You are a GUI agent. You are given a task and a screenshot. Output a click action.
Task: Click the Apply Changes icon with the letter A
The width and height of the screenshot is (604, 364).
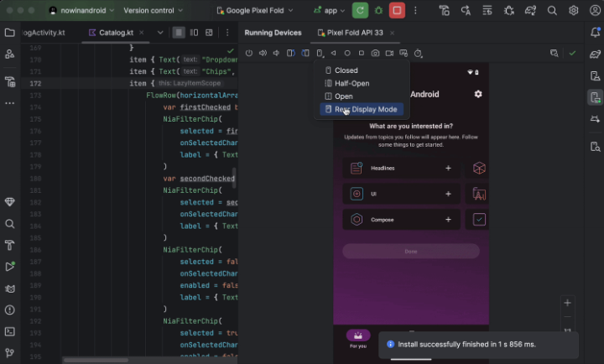(466, 10)
